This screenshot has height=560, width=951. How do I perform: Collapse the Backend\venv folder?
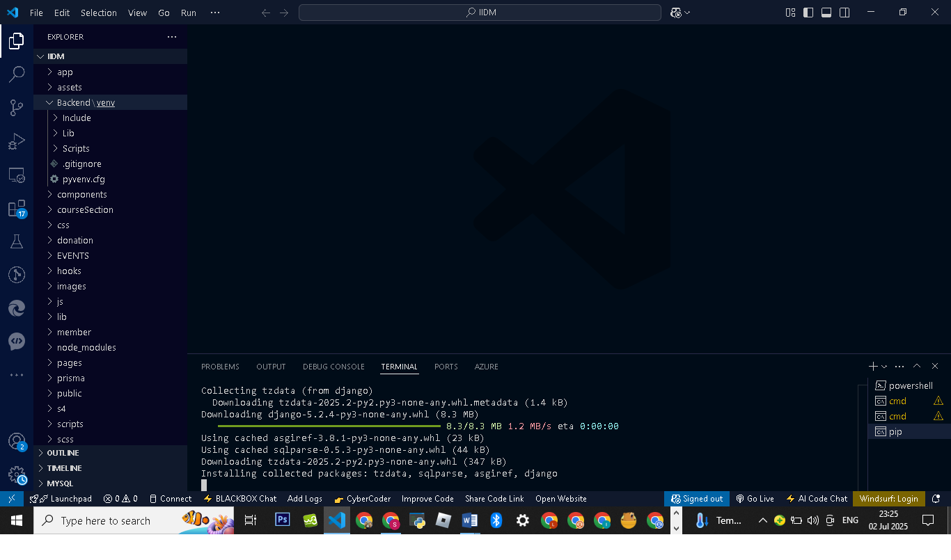coord(110,102)
